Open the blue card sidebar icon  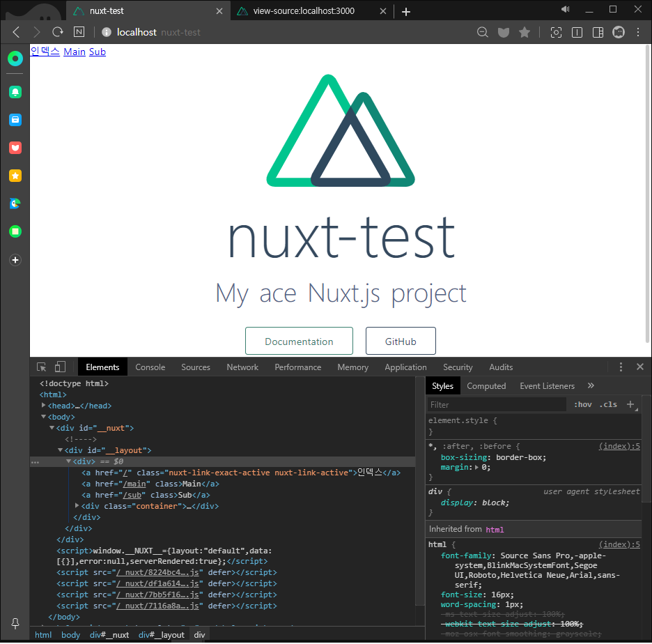pyautogui.click(x=15, y=120)
